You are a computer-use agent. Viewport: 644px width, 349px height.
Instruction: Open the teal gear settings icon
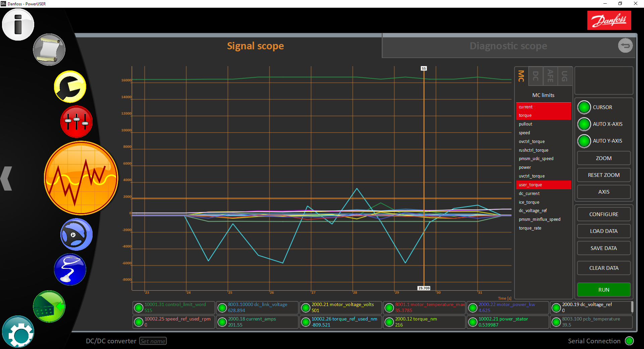coord(18,332)
